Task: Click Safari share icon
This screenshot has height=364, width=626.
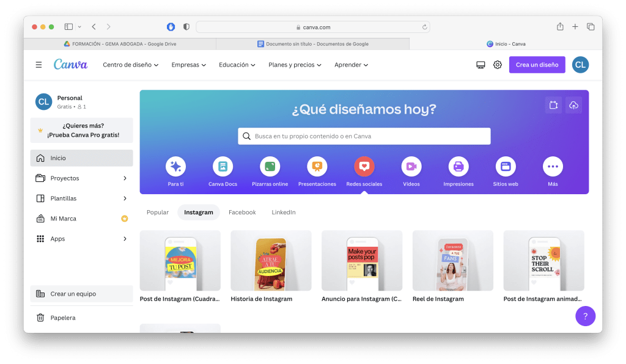Action: (560, 27)
